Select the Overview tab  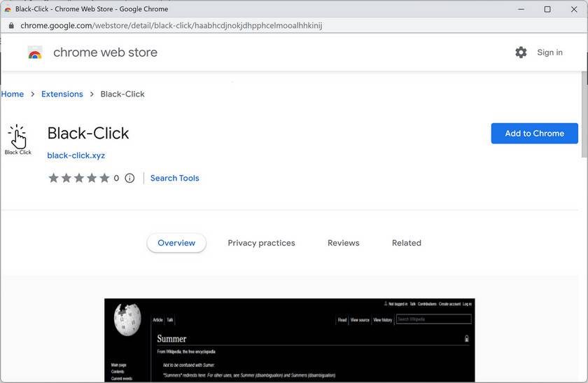tap(176, 243)
